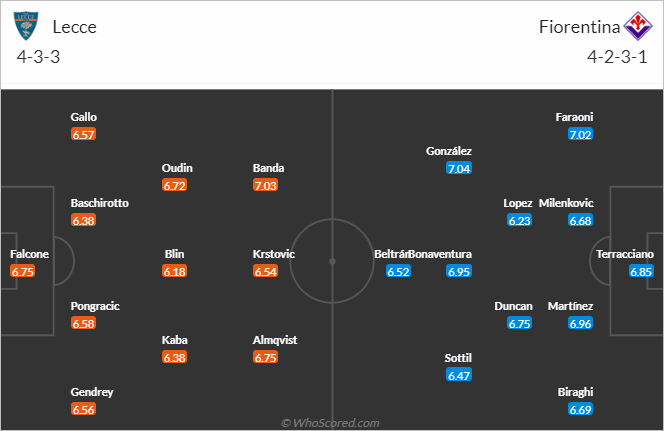Select Lopez's 6.23 rating badge
The width and height of the screenshot is (664, 431).
click(x=520, y=221)
